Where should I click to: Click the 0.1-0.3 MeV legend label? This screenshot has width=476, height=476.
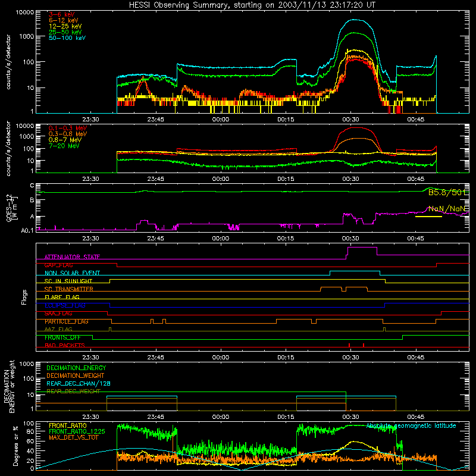(68, 128)
